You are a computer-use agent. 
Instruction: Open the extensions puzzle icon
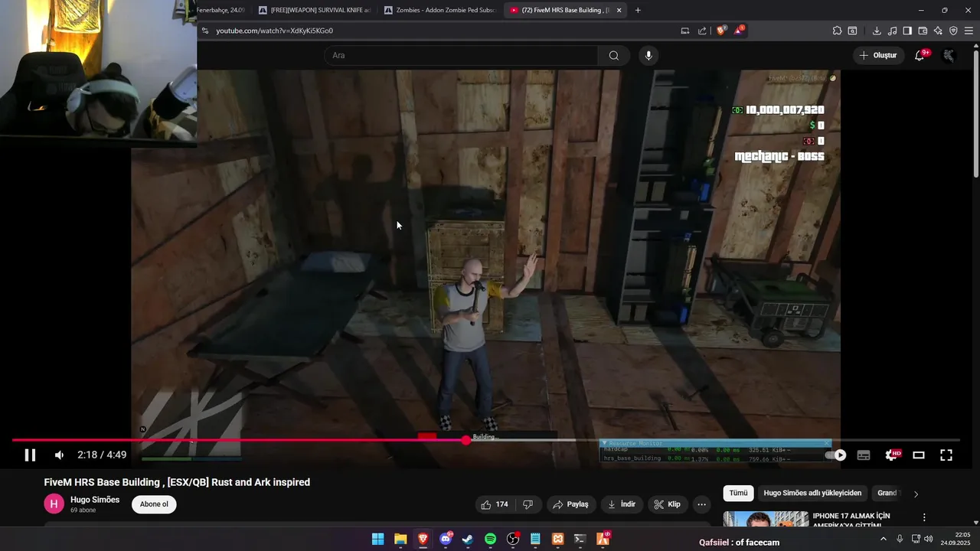838,31
